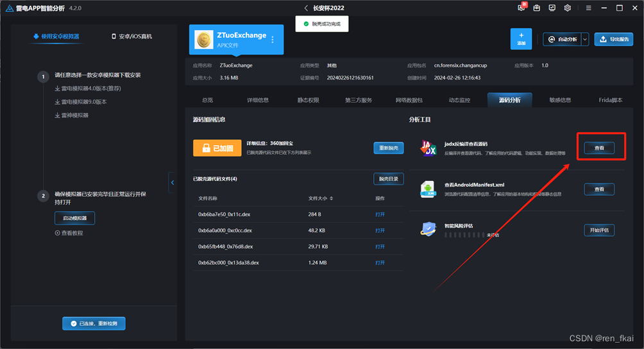This screenshot has width=644, height=349.
Task: Click the jadx decompiler icon
Action: tap(428, 148)
